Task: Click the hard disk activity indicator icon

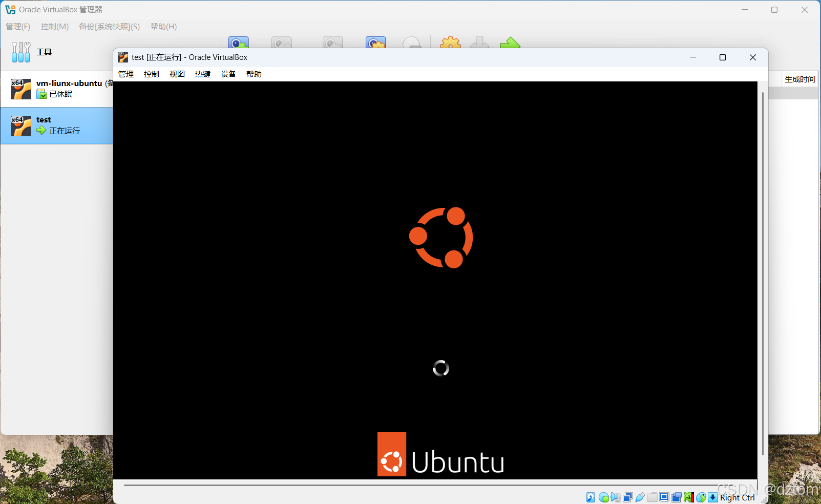Action: [591, 497]
